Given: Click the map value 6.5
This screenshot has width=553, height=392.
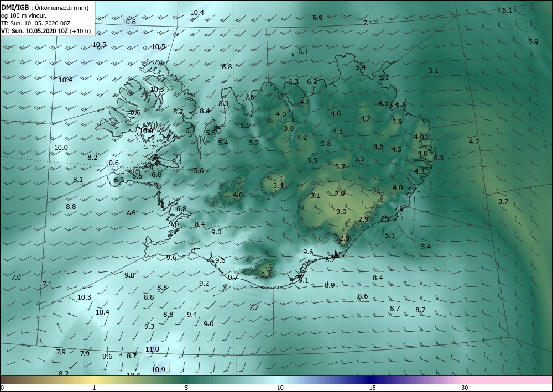Looking at the screenshot, I should tap(137, 176).
